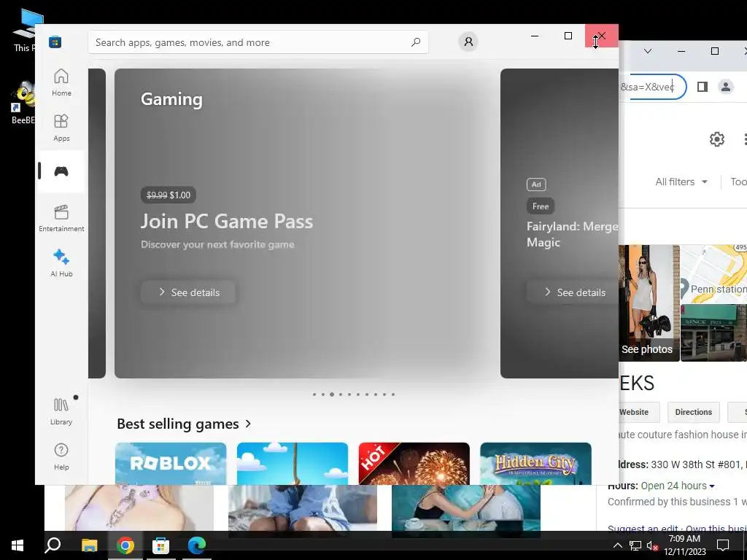See details for Join PC Game Pass
Screen dimensions: 747x560
(x=188, y=292)
